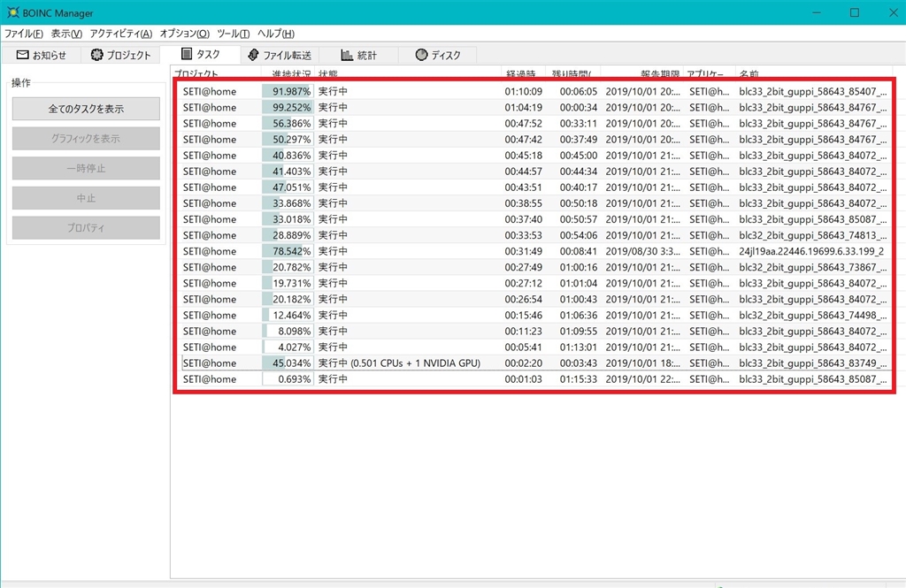Sort by 経過時間 column header

[x=524, y=73]
